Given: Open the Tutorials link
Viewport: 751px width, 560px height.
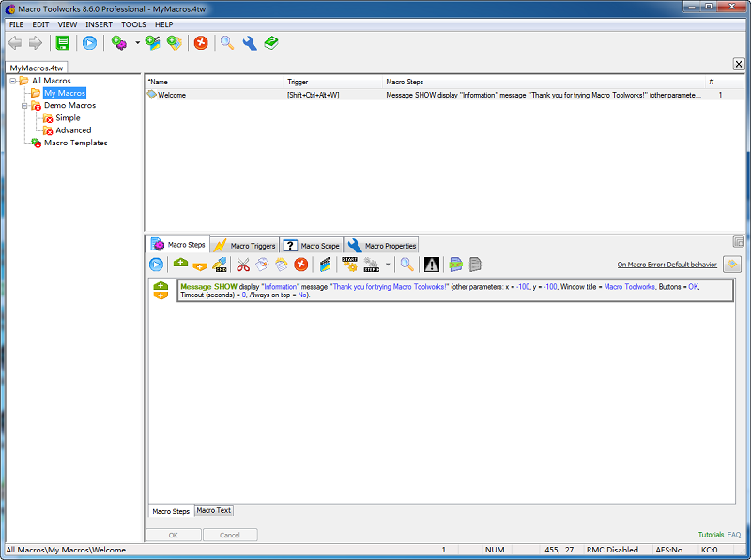Looking at the screenshot, I should (711, 535).
